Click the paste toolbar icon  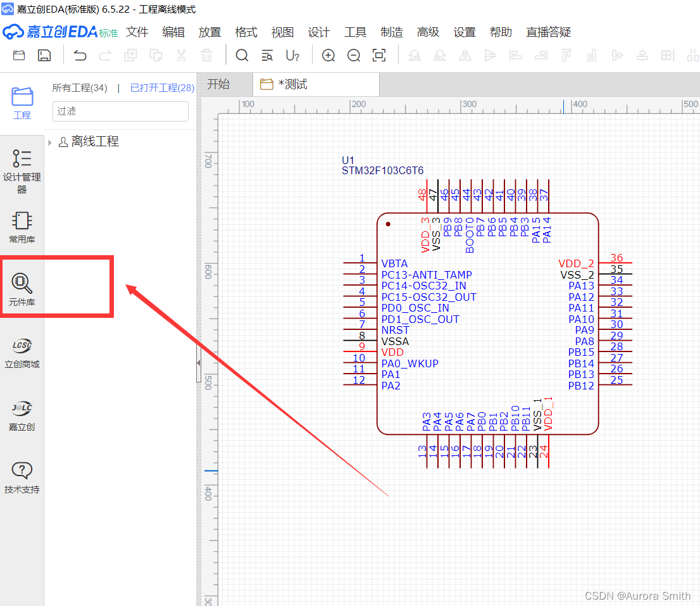(x=156, y=55)
